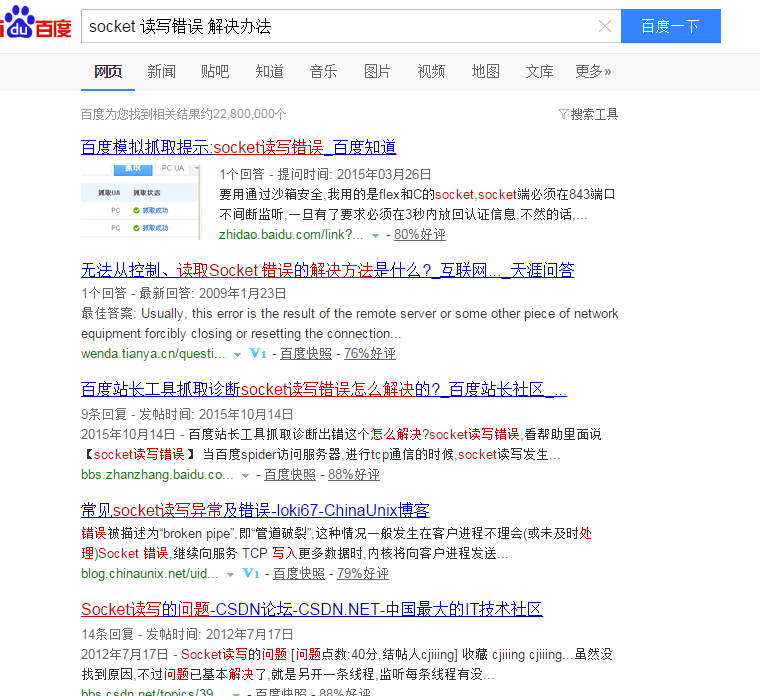Click the 80%好评 rating link
This screenshot has width=760, height=696.
[420, 235]
